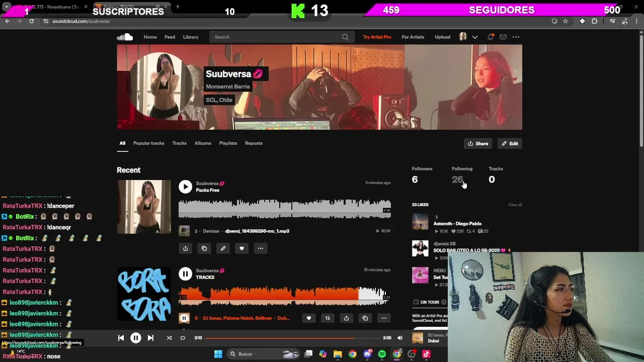The width and height of the screenshot is (644, 362).
Task: Switch to the Reposts tab
Action: tap(254, 143)
